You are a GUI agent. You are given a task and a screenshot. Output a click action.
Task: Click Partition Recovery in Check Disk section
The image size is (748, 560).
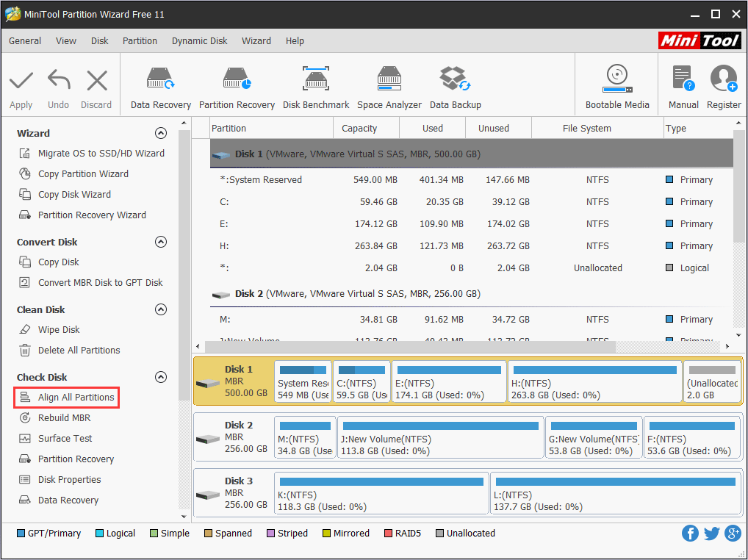76,459
